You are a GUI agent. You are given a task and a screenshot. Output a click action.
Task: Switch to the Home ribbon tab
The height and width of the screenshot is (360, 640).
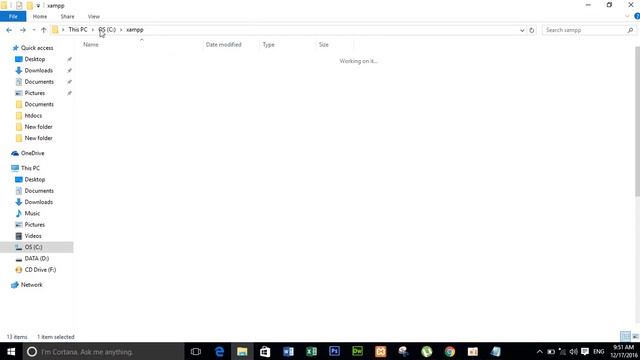click(x=40, y=16)
